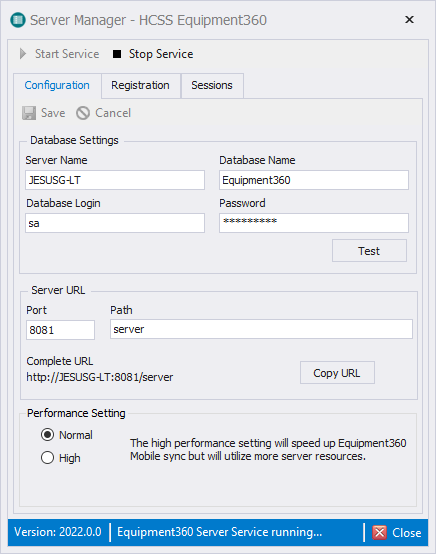Click the Server Name label
Viewport: 436px width, 554px height.
tap(56, 160)
